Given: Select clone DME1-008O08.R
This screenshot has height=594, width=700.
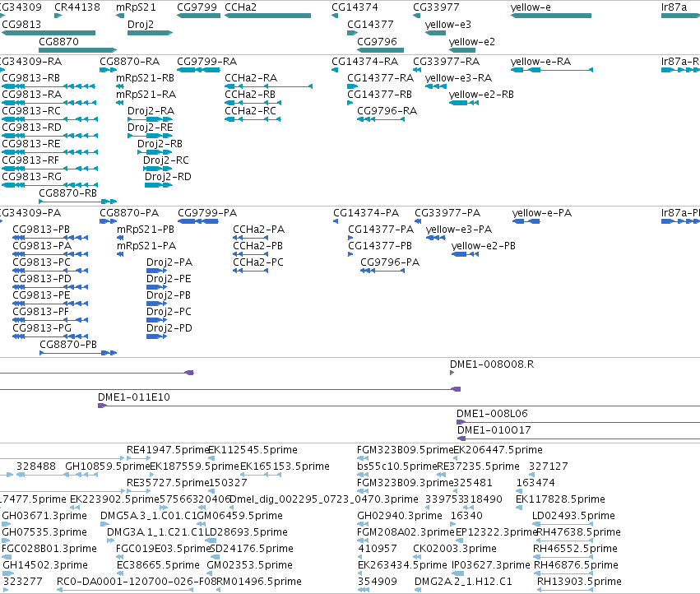Looking at the screenshot, I should tap(452, 373).
